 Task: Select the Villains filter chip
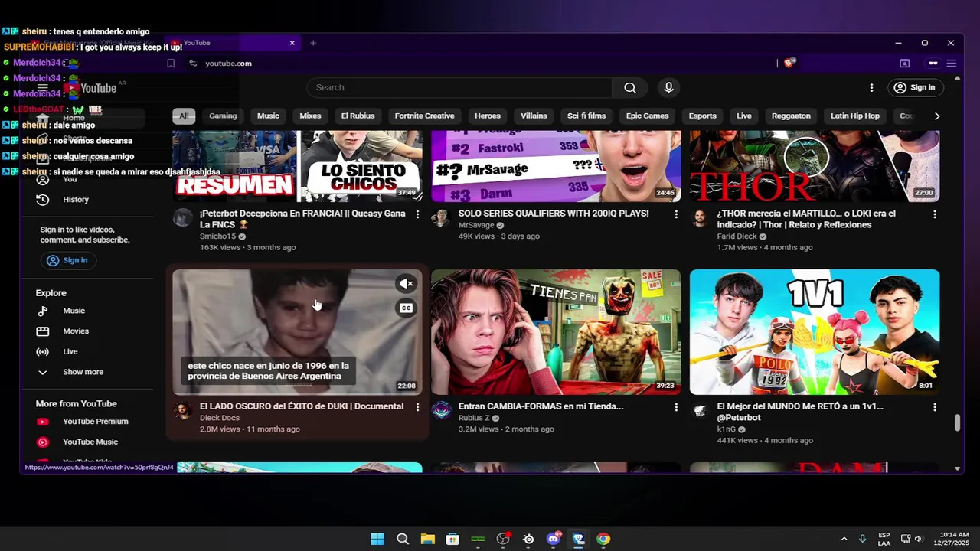534,116
